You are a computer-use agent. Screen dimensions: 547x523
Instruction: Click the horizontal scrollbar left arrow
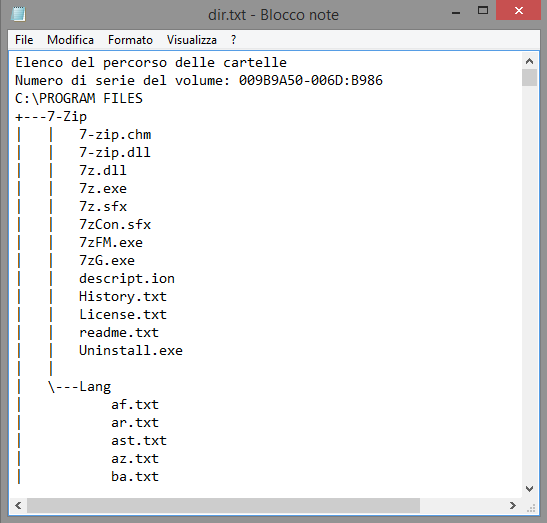click(18, 505)
